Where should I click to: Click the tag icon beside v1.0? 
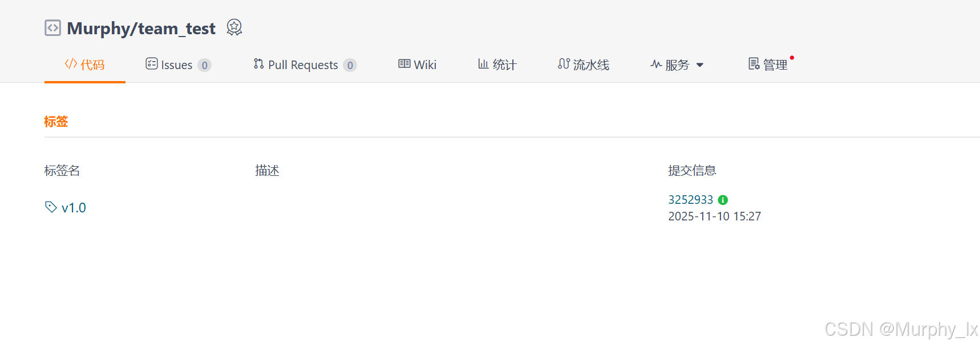(51, 207)
